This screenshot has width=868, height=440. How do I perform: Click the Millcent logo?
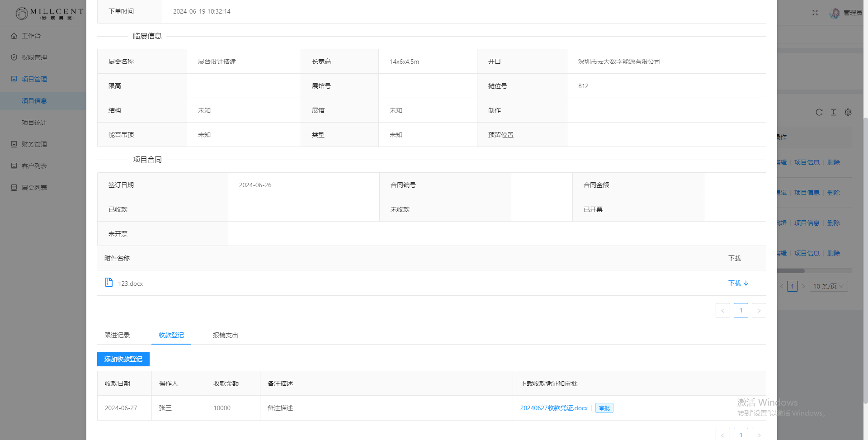pyautogui.click(x=49, y=13)
